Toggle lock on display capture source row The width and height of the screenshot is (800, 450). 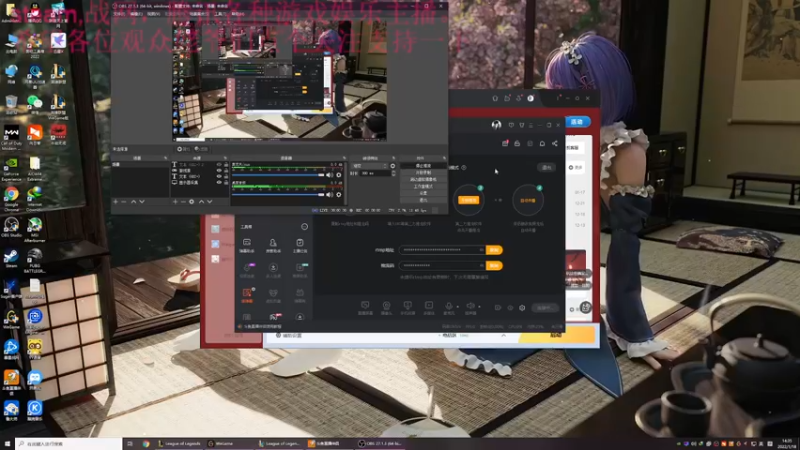(x=226, y=182)
